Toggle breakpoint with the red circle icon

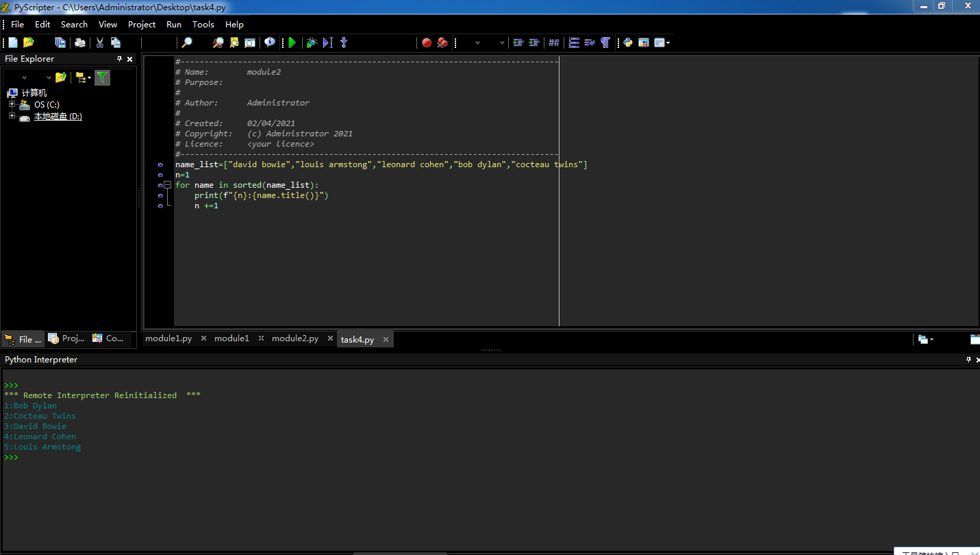point(427,42)
